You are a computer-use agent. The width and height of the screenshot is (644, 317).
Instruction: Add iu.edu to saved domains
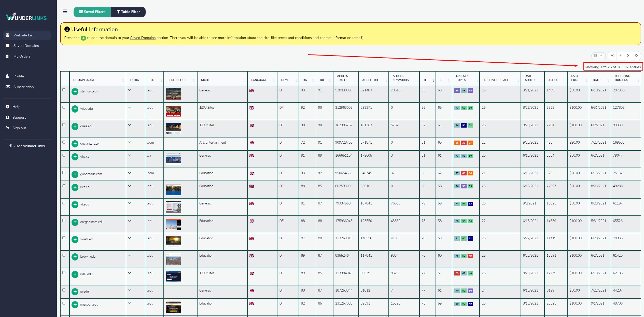click(x=75, y=292)
